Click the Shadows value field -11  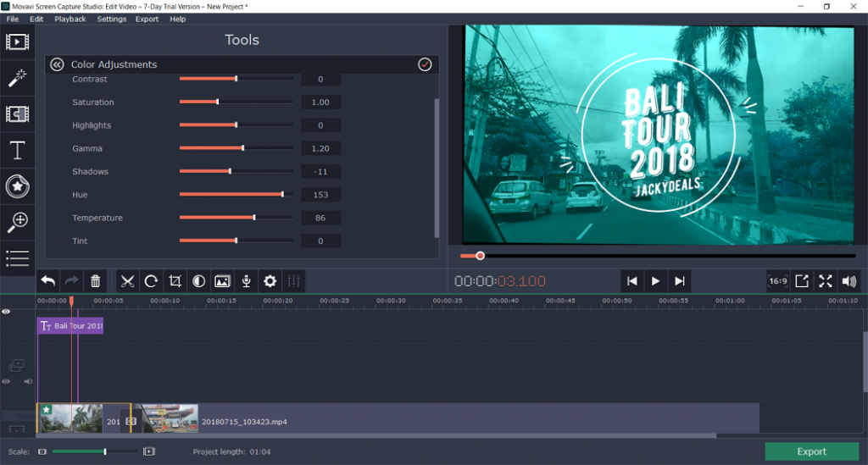(320, 171)
